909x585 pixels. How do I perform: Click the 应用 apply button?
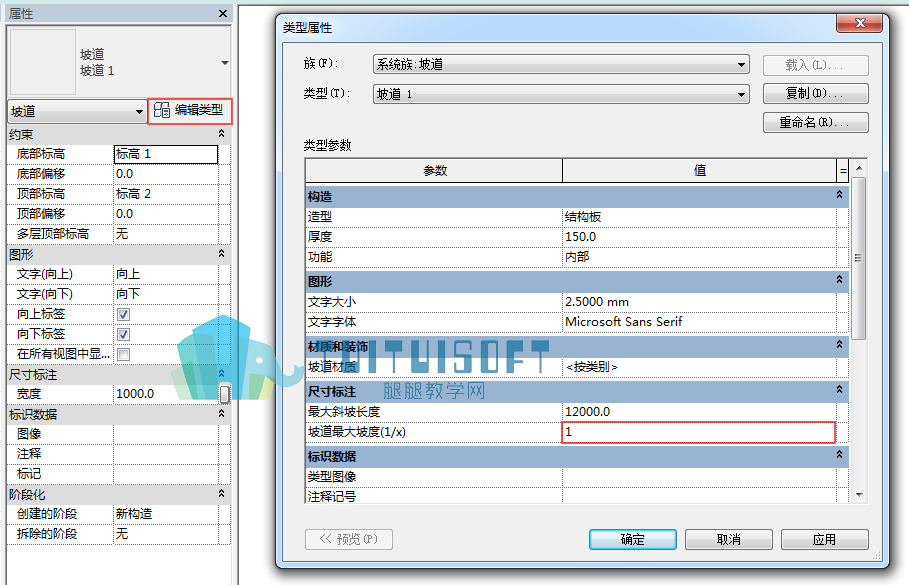click(824, 539)
